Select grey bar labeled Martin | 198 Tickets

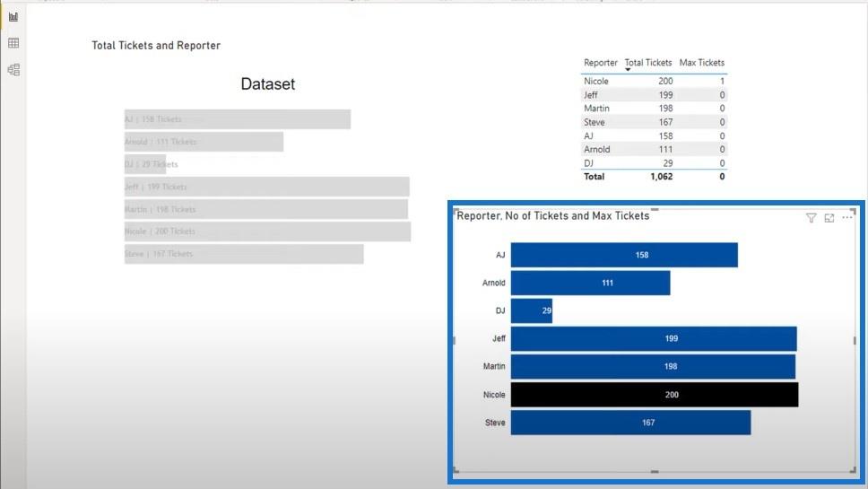(x=266, y=209)
